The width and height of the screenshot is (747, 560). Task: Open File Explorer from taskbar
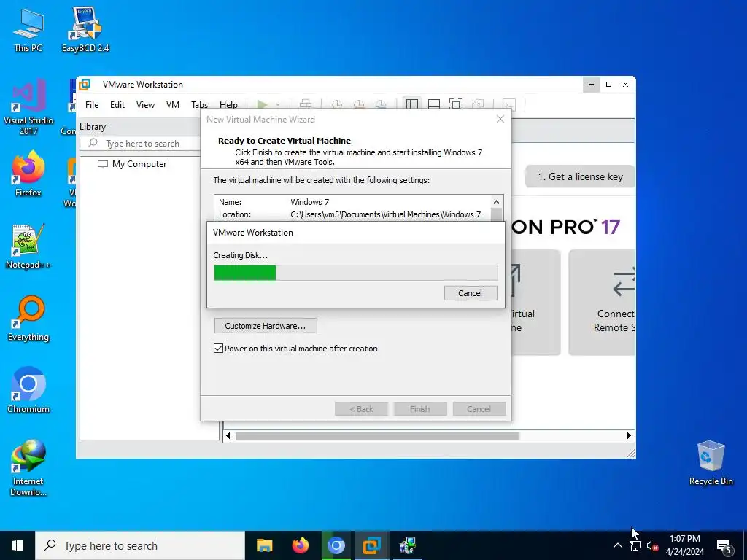[264, 545]
